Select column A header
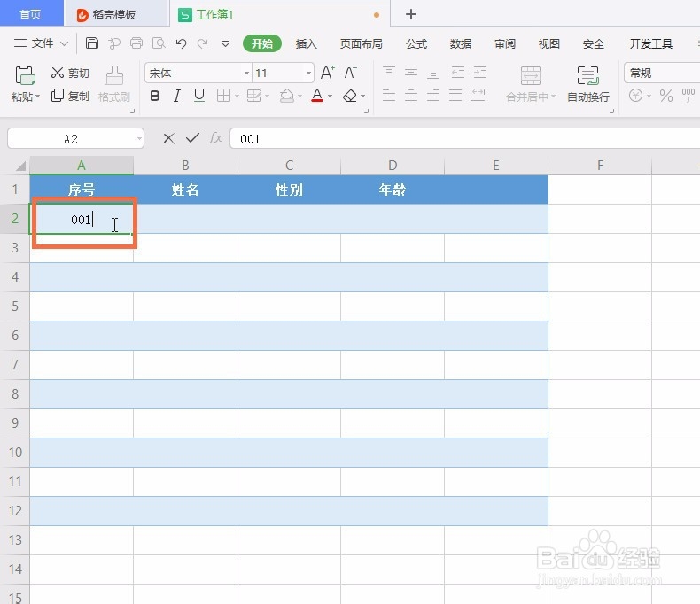The image size is (700, 604). [82, 166]
